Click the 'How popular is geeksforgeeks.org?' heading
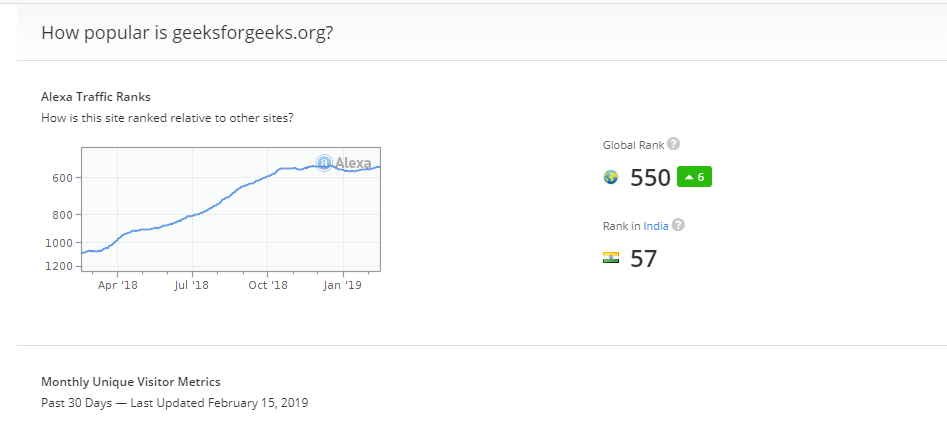The image size is (947, 424). (187, 33)
